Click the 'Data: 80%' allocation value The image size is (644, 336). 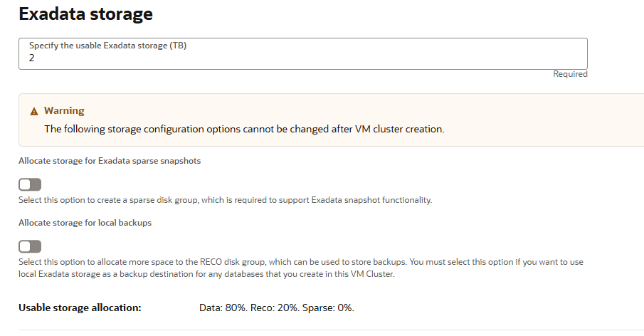point(224,308)
